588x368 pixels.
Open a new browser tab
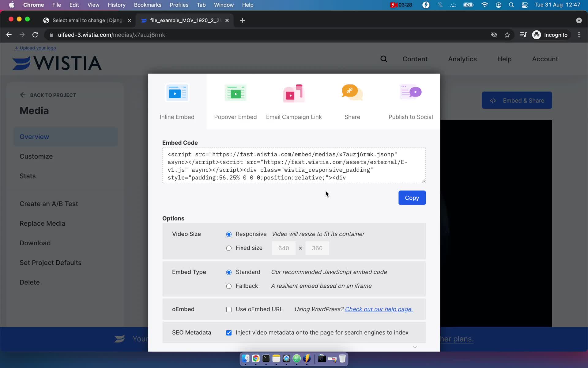243,20
